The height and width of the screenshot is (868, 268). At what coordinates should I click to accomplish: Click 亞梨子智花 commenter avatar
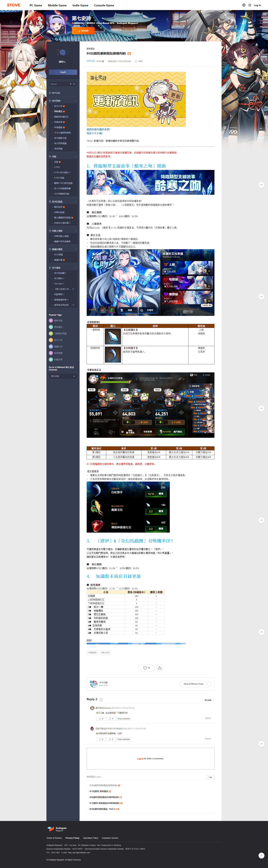click(x=92, y=729)
